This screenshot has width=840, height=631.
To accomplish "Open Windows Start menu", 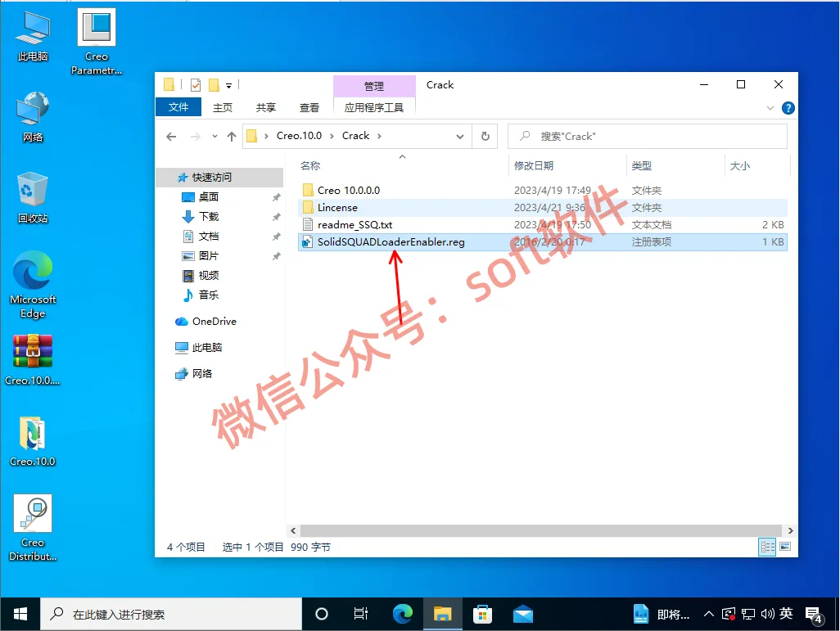I will pos(20,615).
